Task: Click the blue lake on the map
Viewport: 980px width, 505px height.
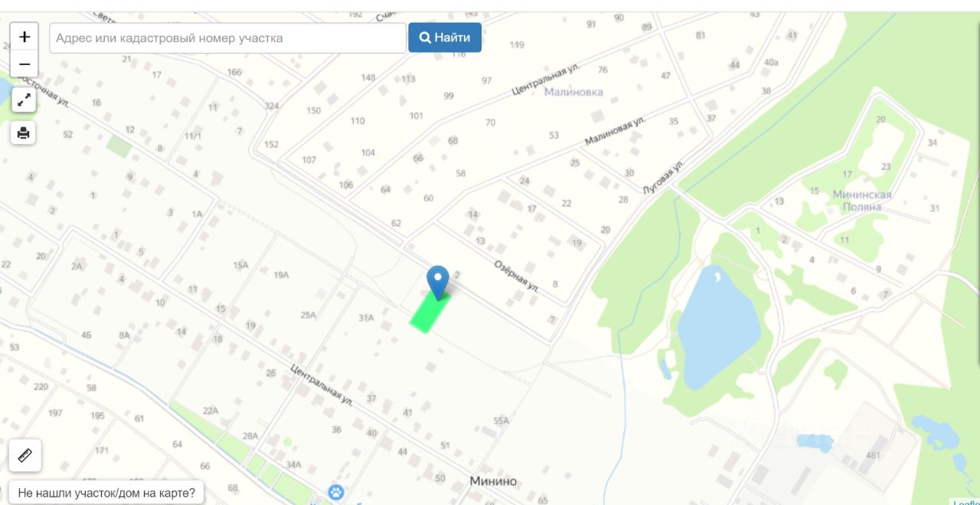Action: 717,329
